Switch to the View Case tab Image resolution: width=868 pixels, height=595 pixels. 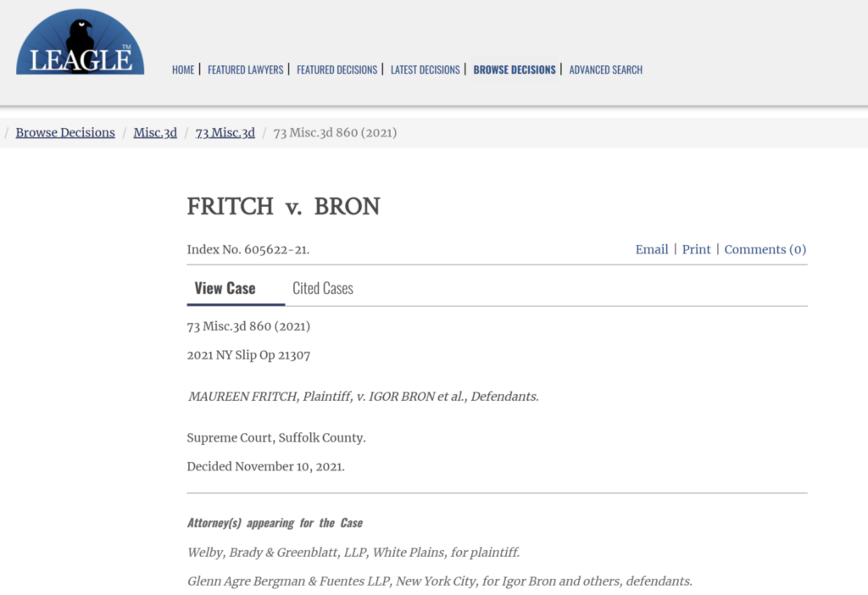pyautogui.click(x=225, y=288)
